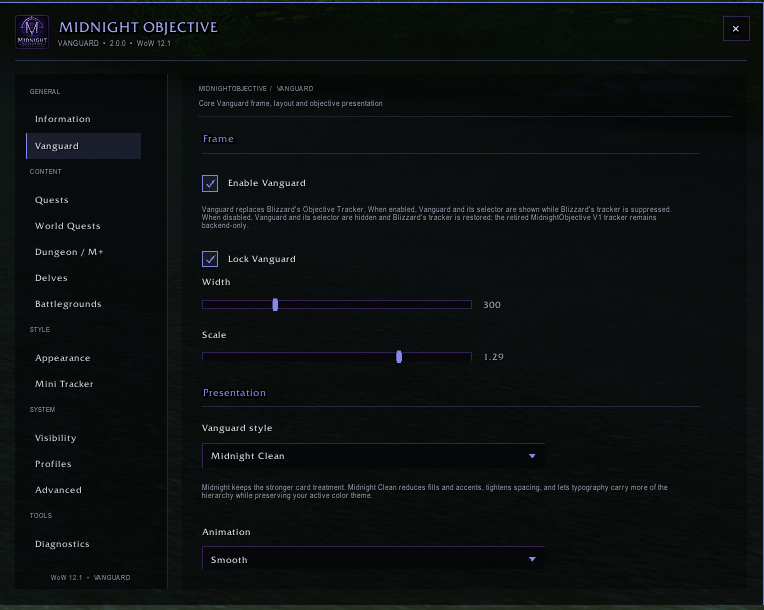Click the VANGUARD breadcrumb segment

(295, 89)
